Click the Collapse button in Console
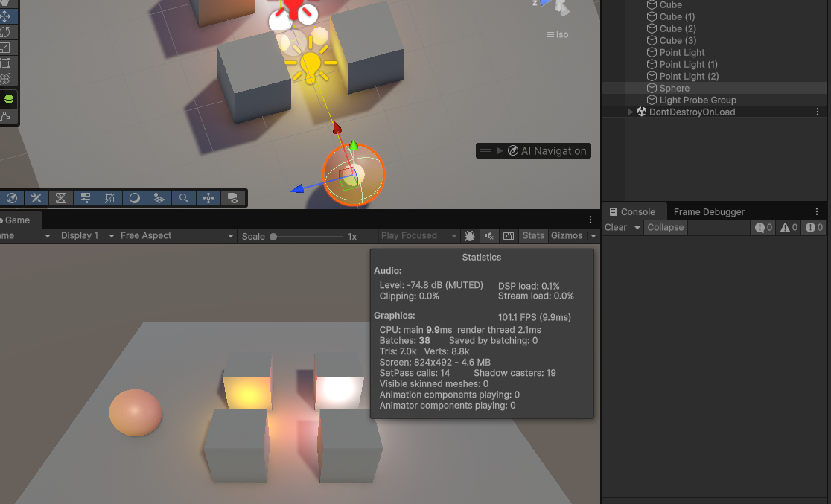Image resolution: width=831 pixels, height=504 pixels. pos(665,228)
